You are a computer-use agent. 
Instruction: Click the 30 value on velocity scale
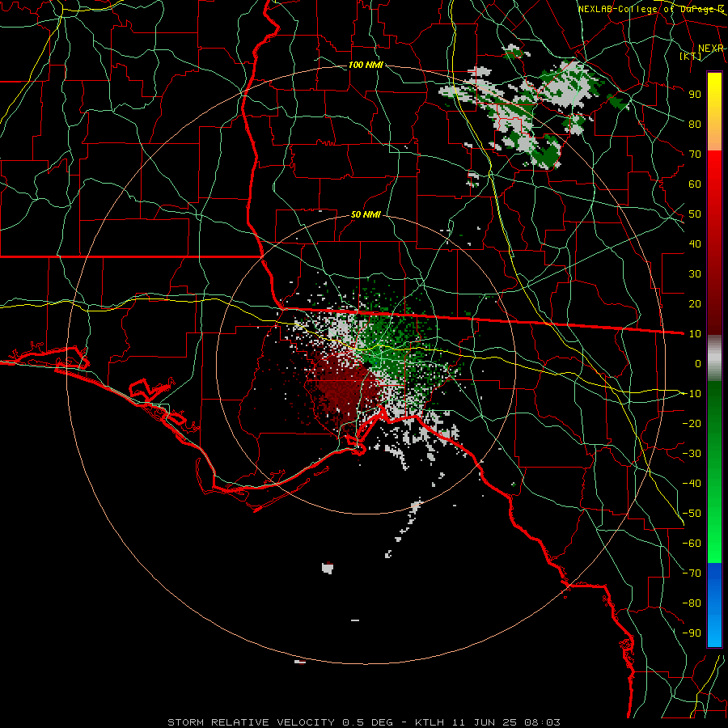tap(695, 274)
